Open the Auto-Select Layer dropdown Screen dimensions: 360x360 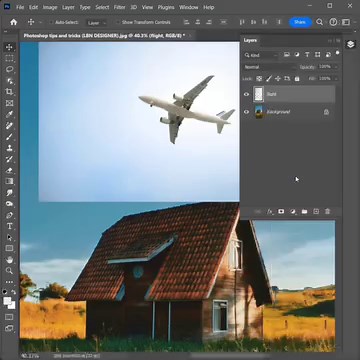coord(97,23)
